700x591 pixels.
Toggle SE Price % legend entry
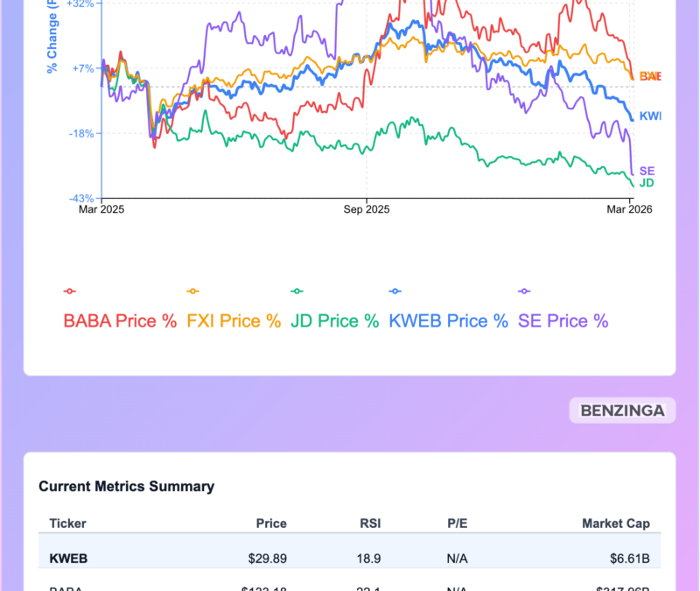563,320
